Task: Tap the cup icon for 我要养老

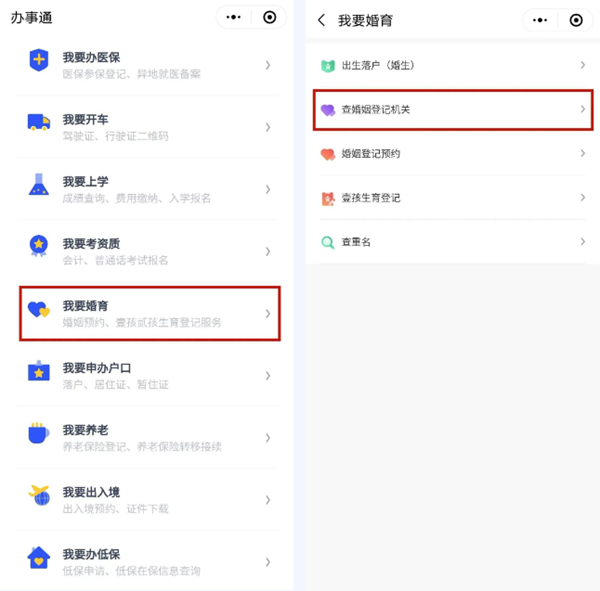Action: click(x=39, y=433)
